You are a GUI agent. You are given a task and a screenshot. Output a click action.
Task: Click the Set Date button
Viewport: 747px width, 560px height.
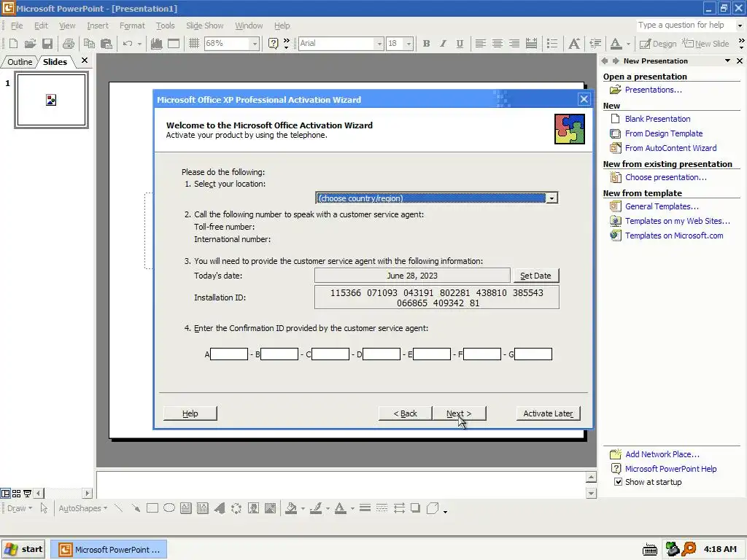[x=535, y=275]
